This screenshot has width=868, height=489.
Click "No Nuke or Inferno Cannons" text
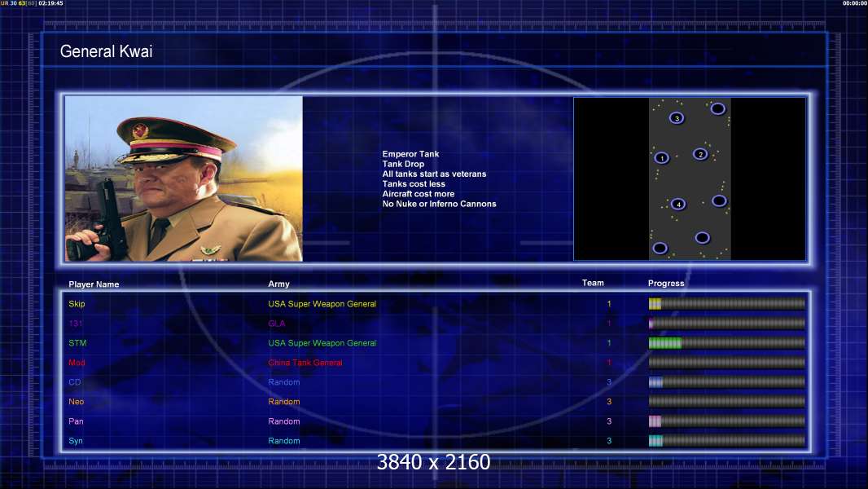pyautogui.click(x=439, y=204)
